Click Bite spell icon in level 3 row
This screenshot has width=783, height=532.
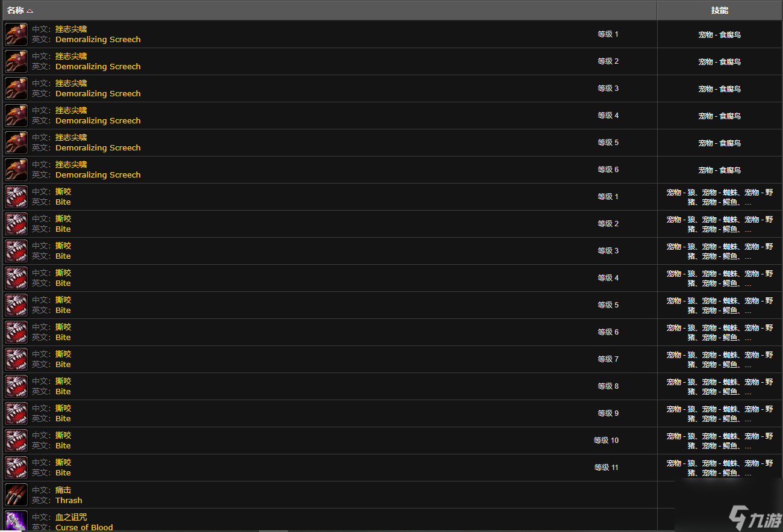[x=16, y=251]
